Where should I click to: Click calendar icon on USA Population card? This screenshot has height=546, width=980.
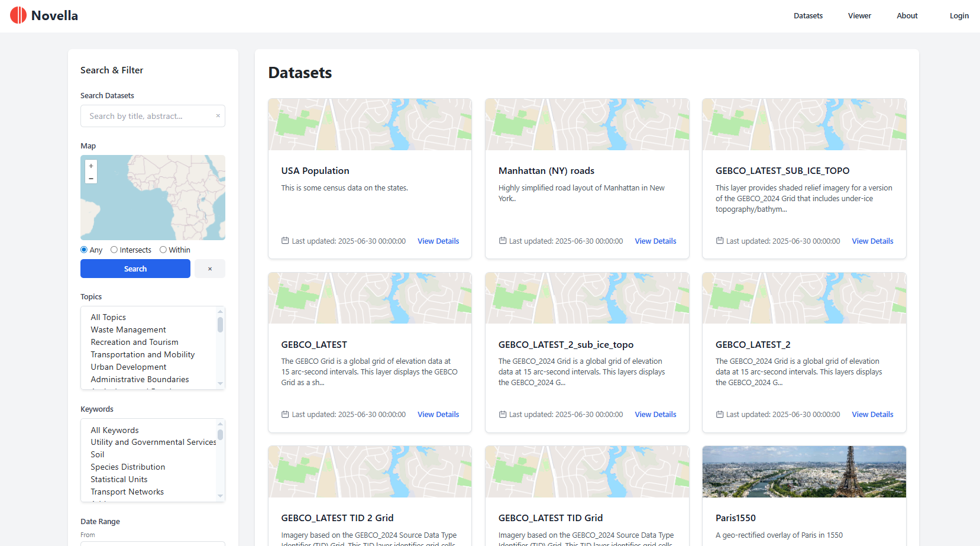[x=285, y=241]
